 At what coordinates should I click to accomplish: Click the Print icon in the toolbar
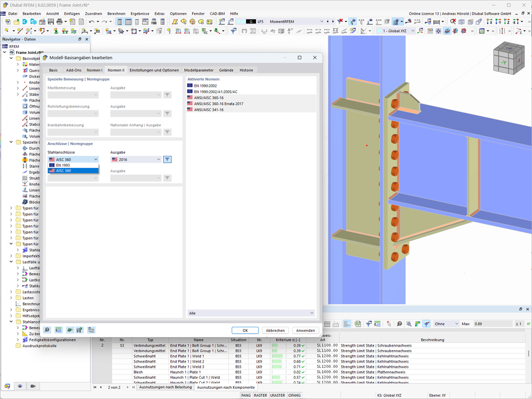tap(59, 21)
